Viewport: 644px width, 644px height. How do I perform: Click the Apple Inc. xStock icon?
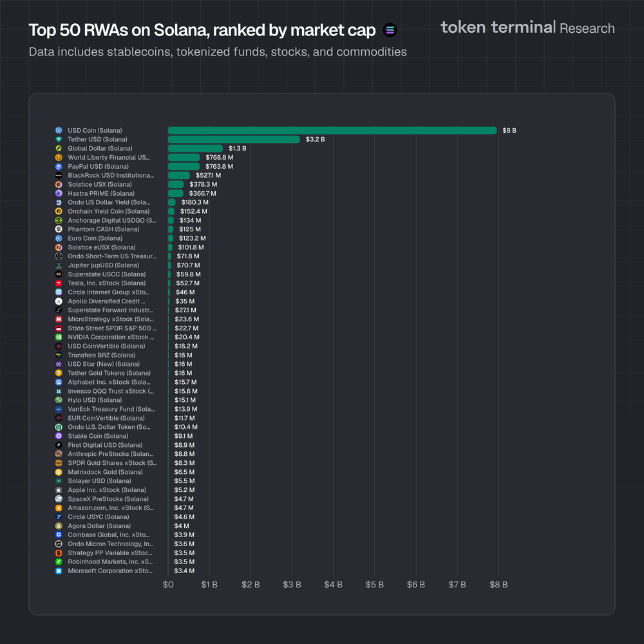[x=59, y=490]
